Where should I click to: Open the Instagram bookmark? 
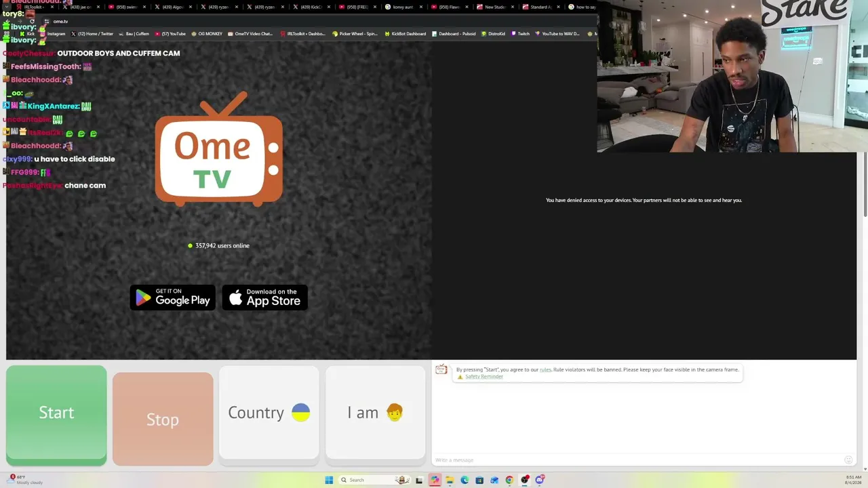[x=54, y=33]
